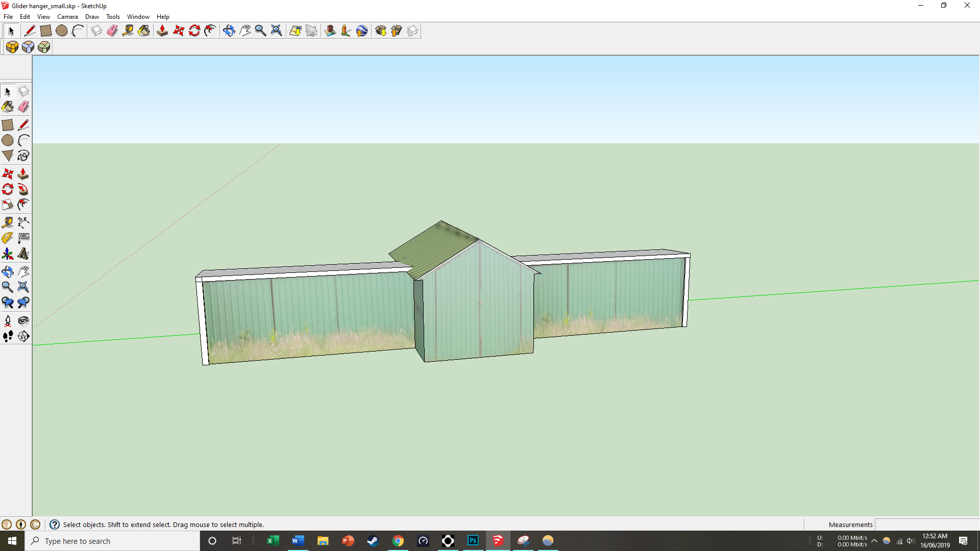Click Get Models download icon
This screenshot has width=980, height=551.
pyautogui.click(x=380, y=31)
